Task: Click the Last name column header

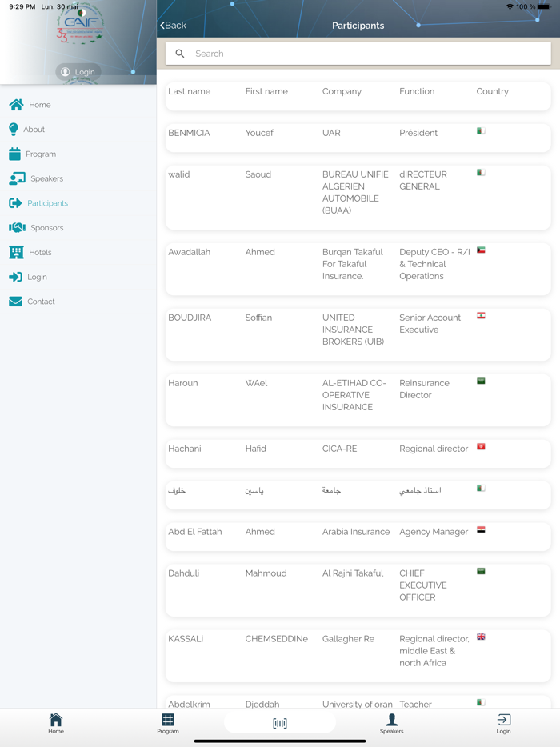Action: 190,91
